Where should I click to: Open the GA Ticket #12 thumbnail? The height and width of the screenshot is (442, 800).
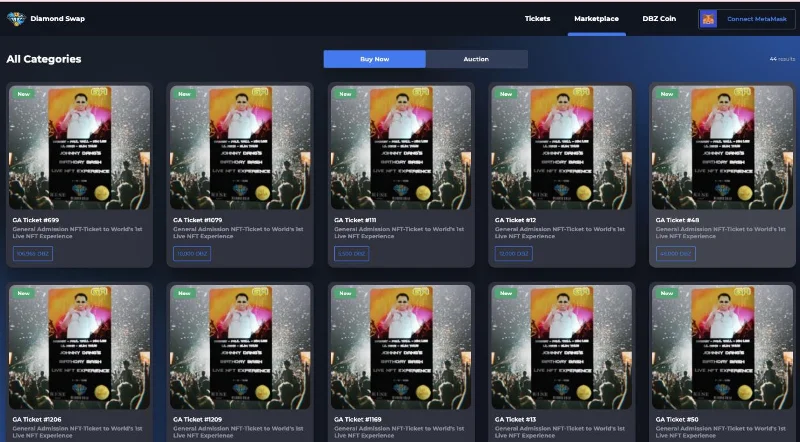tap(562, 148)
